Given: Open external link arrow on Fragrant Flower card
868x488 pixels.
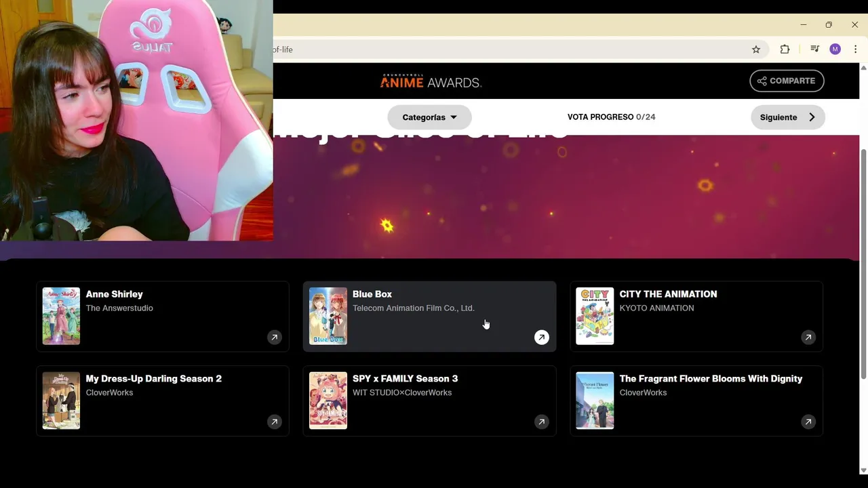Looking at the screenshot, I should coord(808,422).
